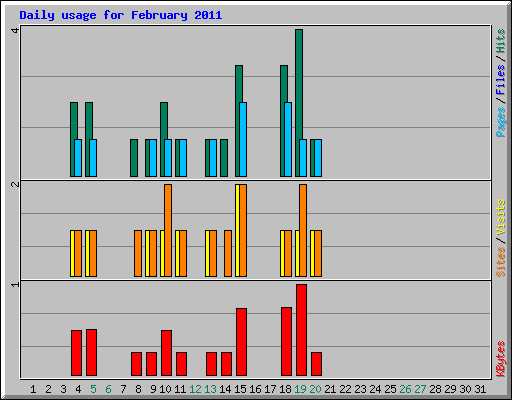Select green weekend day label 13
This screenshot has height=400, width=512.
210,389
